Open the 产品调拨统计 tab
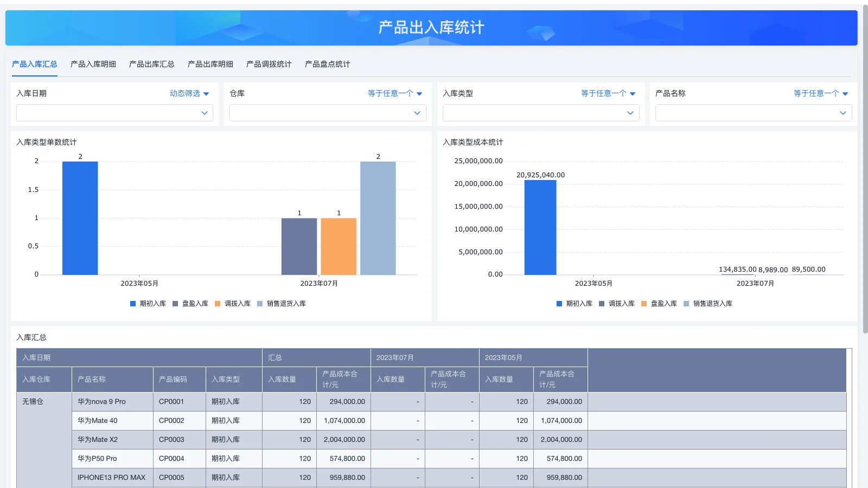 pos(269,64)
